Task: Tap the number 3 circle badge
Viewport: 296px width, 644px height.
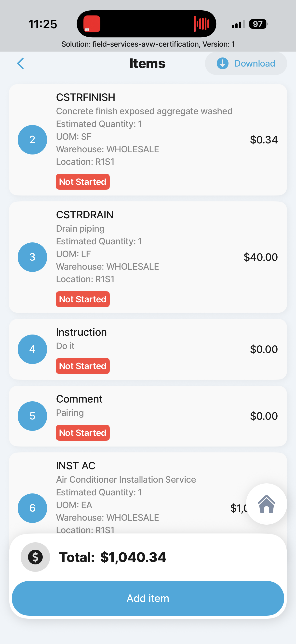Action: click(x=32, y=257)
